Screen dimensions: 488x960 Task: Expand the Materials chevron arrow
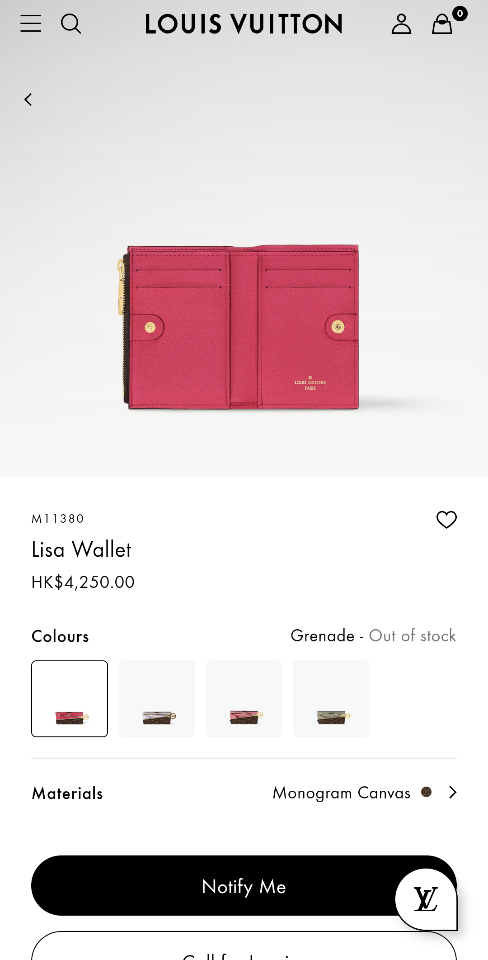point(452,792)
